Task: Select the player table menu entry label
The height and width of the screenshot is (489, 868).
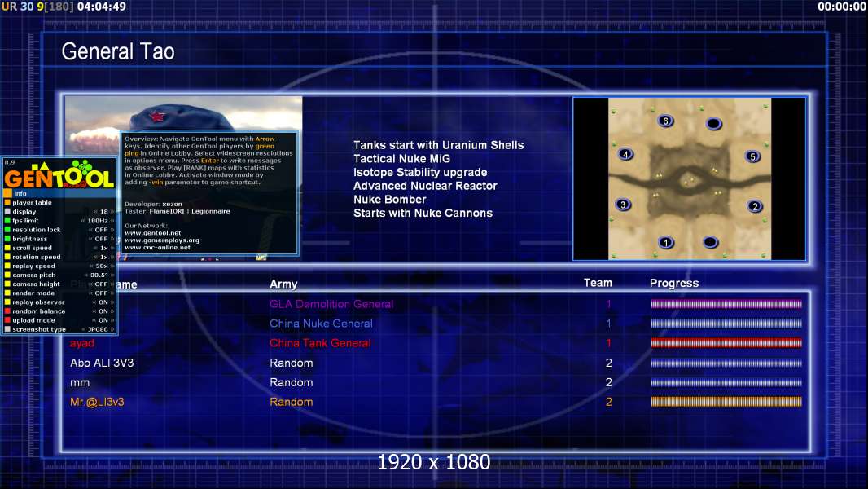Action: click(32, 203)
